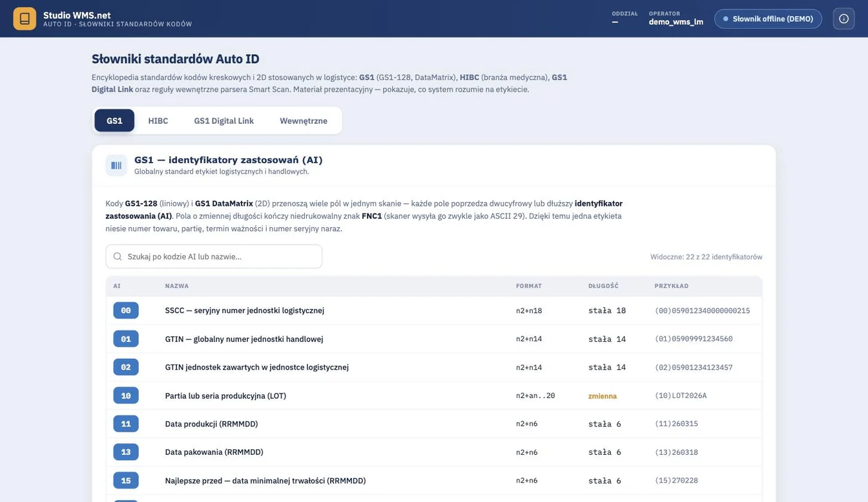Click the stała 18 length value
Image resolution: width=868 pixels, height=502 pixels.
[607, 310]
